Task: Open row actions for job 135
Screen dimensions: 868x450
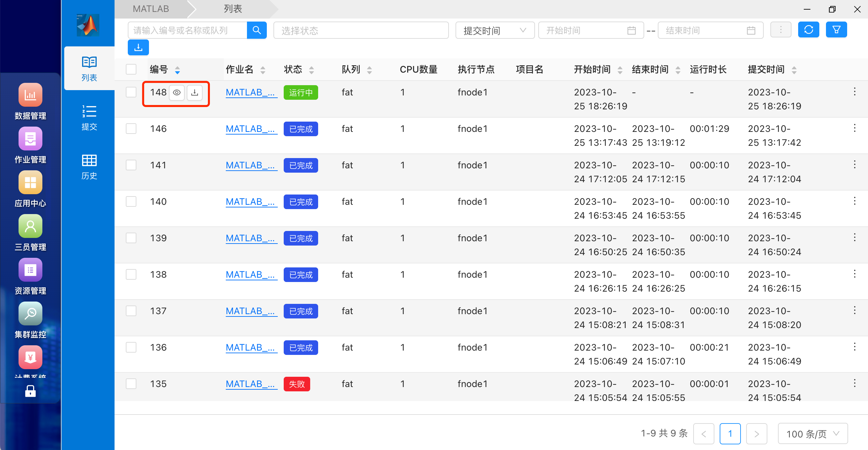Action: click(x=854, y=383)
